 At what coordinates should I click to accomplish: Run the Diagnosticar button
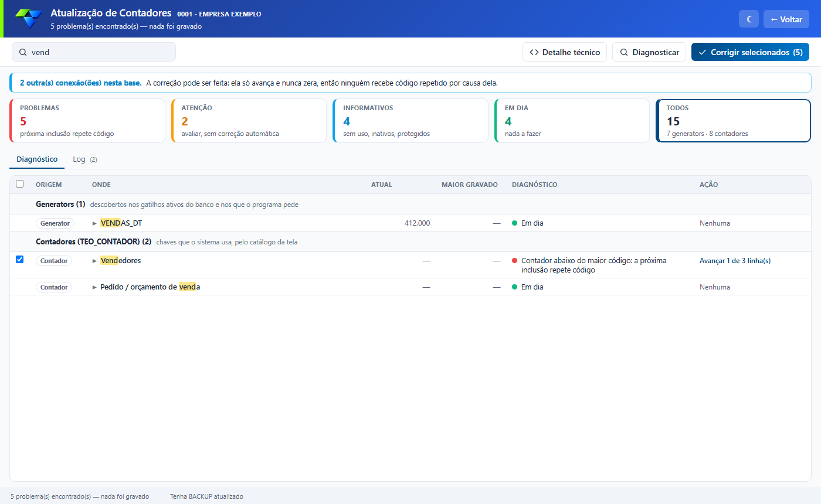(649, 52)
